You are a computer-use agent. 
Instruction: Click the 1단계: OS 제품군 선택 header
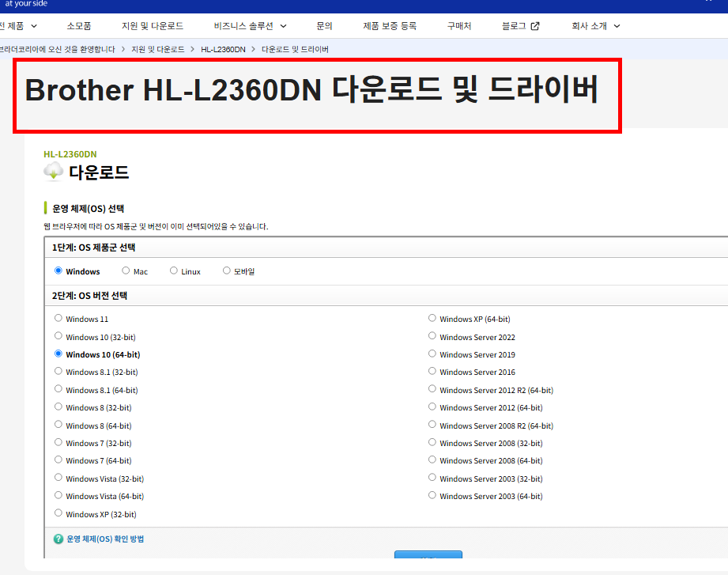coord(93,248)
